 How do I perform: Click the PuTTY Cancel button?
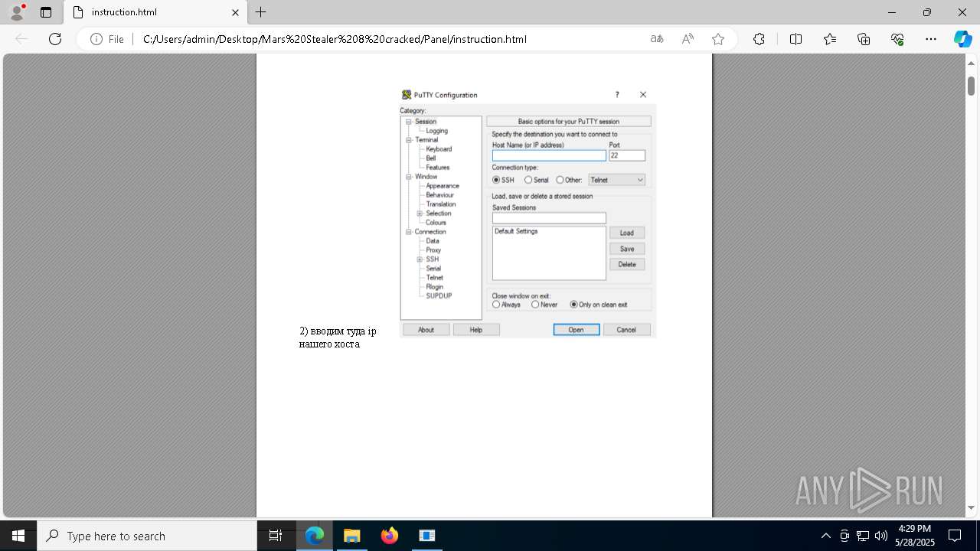point(626,330)
